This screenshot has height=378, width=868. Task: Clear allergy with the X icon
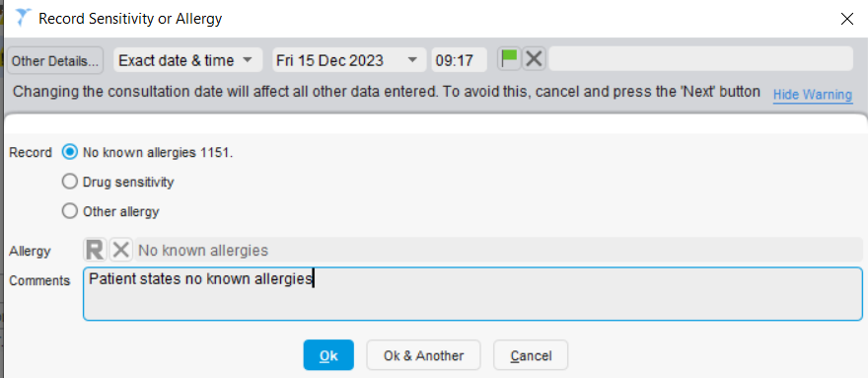(120, 250)
